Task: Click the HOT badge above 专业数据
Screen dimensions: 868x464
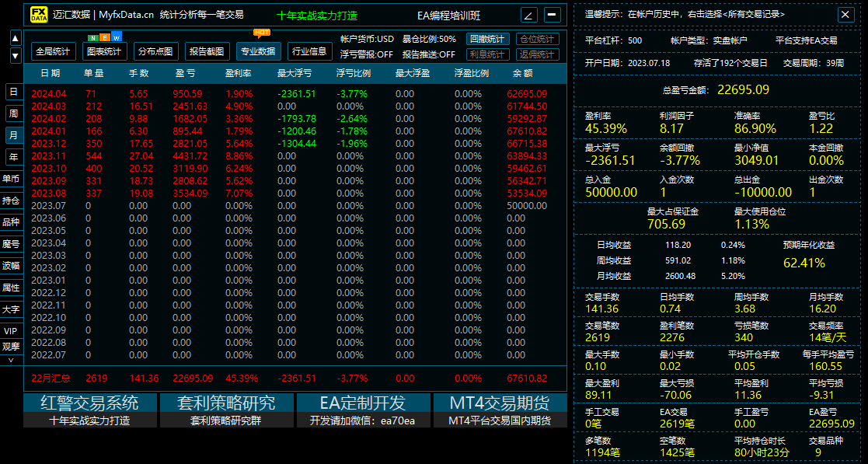Action: pos(262,33)
